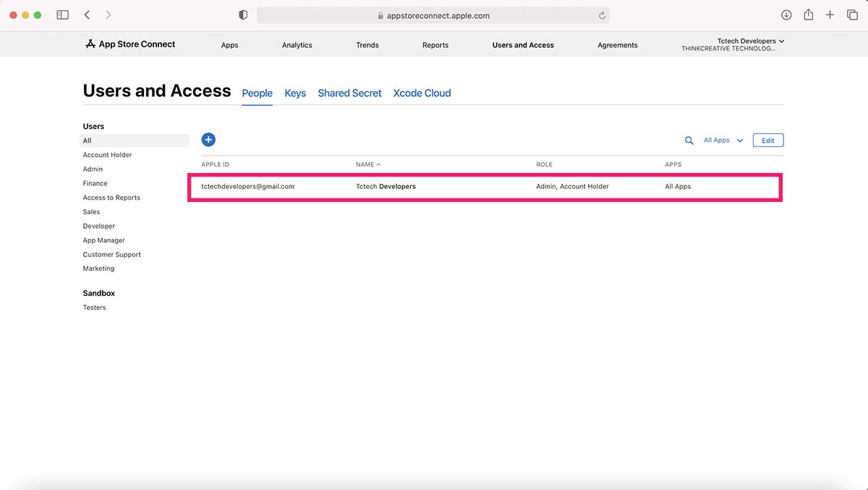The height and width of the screenshot is (490, 868).
Task: Switch to the Keys tab
Action: pos(295,93)
